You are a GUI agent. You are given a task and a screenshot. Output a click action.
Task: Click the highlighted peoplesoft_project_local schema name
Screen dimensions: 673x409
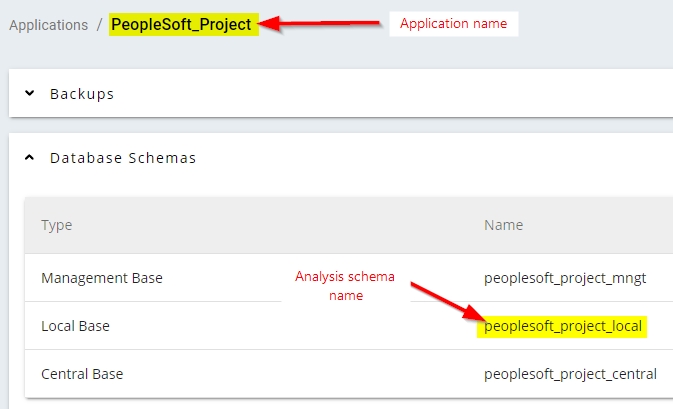562,326
